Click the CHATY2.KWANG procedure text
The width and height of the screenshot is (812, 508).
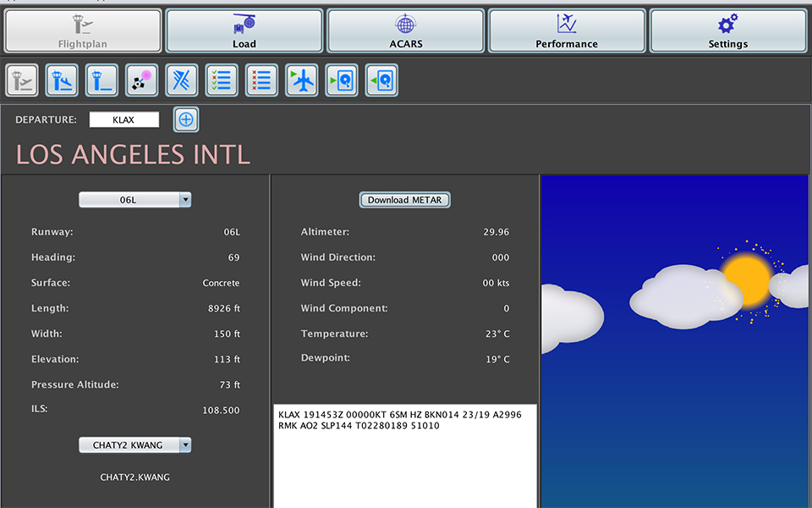pyautogui.click(x=134, y=478)
